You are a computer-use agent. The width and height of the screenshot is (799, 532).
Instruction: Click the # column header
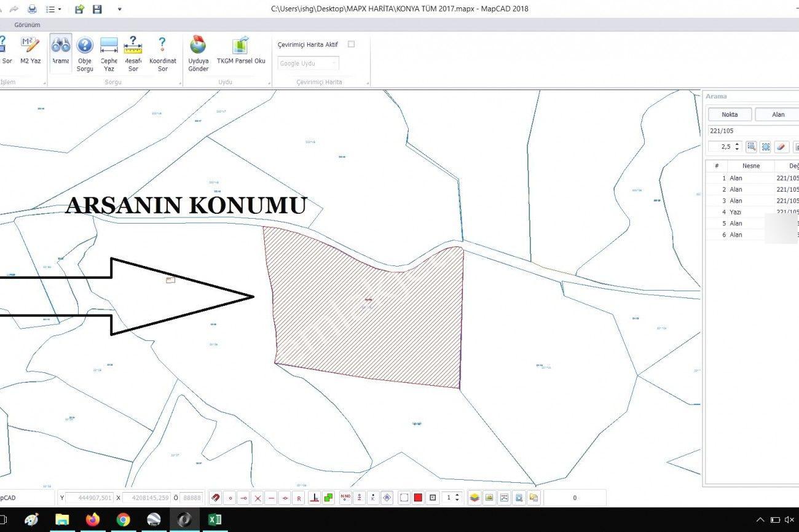(717, 166)
